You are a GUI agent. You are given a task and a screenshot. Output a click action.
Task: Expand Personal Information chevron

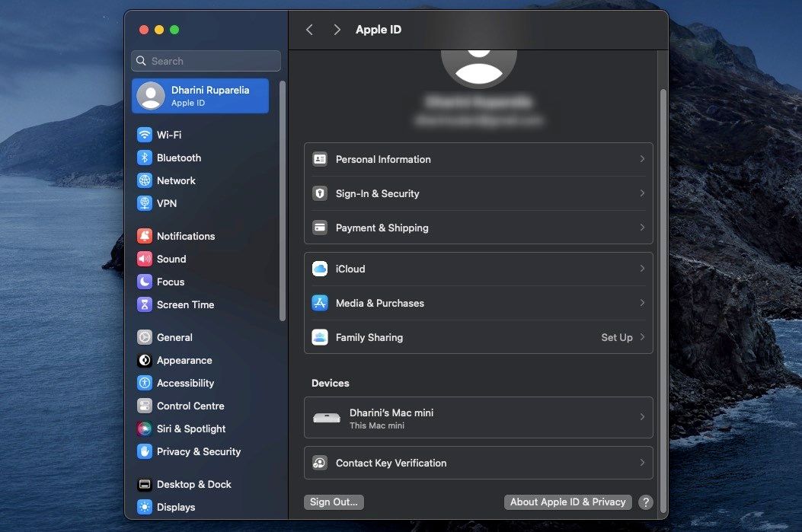pyautogui.click(x=642, y=159)
